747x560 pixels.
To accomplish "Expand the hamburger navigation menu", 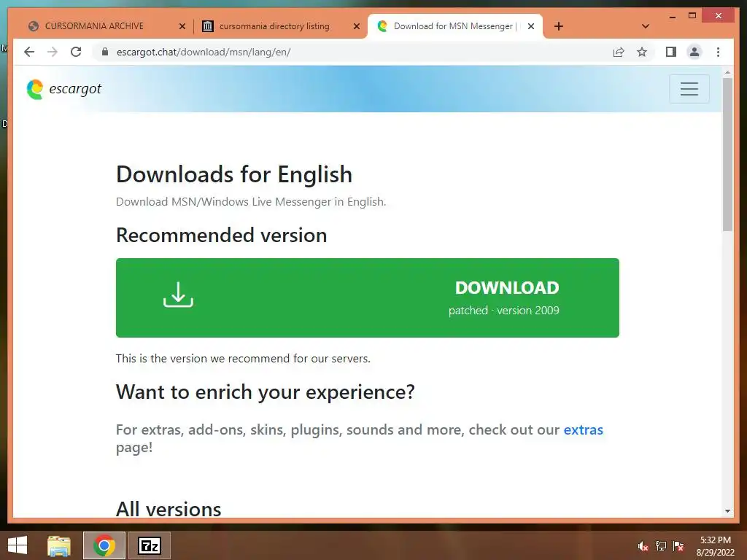I will [x=689, y=88].
